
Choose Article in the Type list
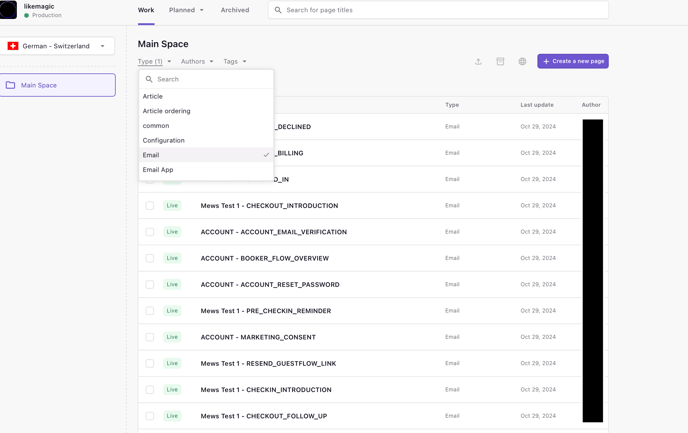tap(153, 97)
